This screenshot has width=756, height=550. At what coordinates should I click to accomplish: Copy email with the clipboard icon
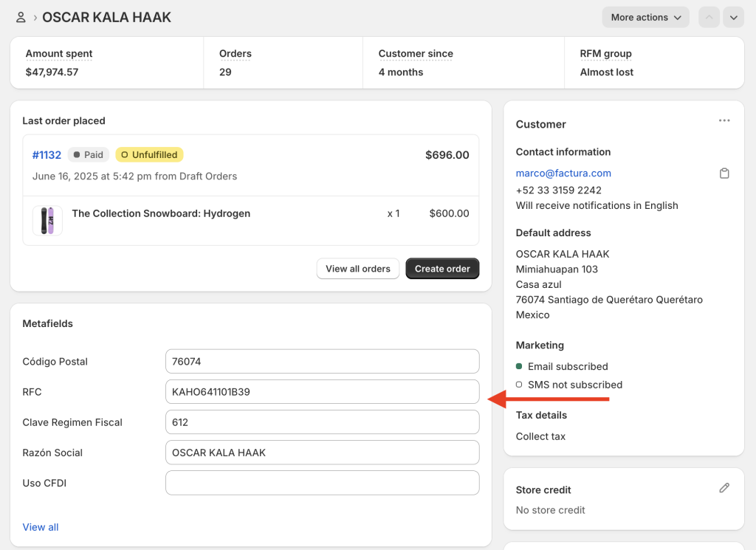[724, 173]
